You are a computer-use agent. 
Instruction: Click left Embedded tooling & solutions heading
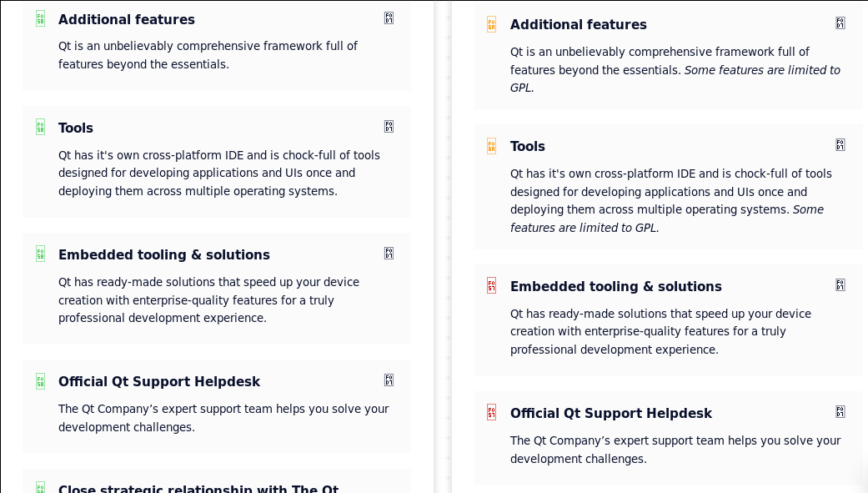[x=164, y=254]
